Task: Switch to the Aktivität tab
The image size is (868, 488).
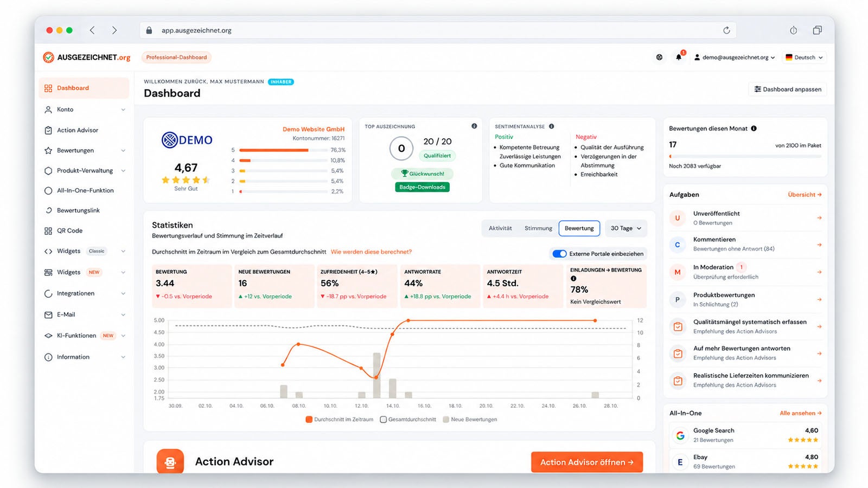Action: click(x=500, y=228)
